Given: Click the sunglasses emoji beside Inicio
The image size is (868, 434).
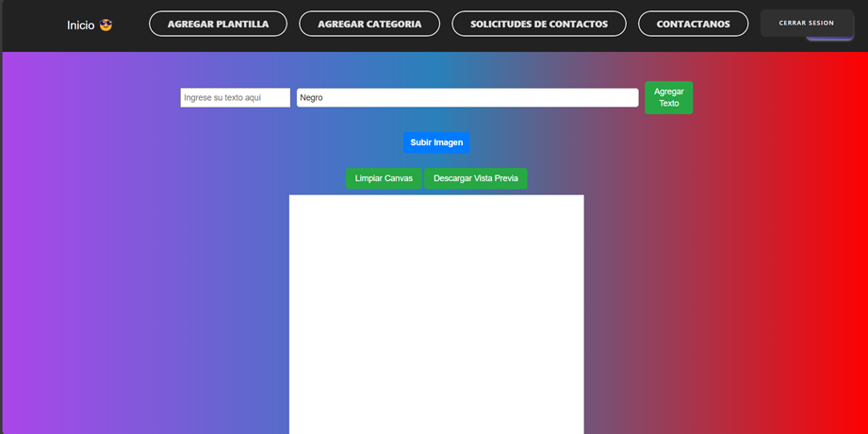Looking at the screenshot, I should tap(106, 25).
